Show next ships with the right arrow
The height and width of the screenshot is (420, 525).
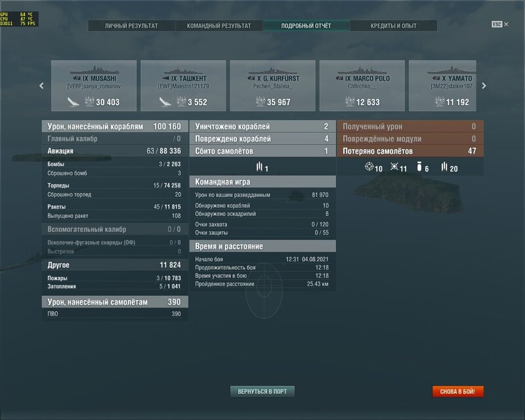click(484, 86)
